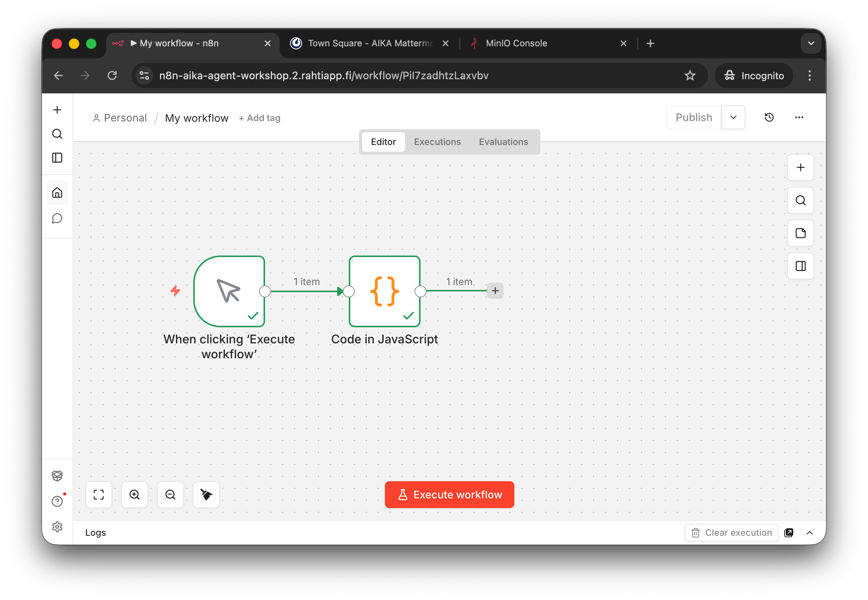Click the zoom to fit canvas icon
Screen dimensions: 868x600
[99, 494]
